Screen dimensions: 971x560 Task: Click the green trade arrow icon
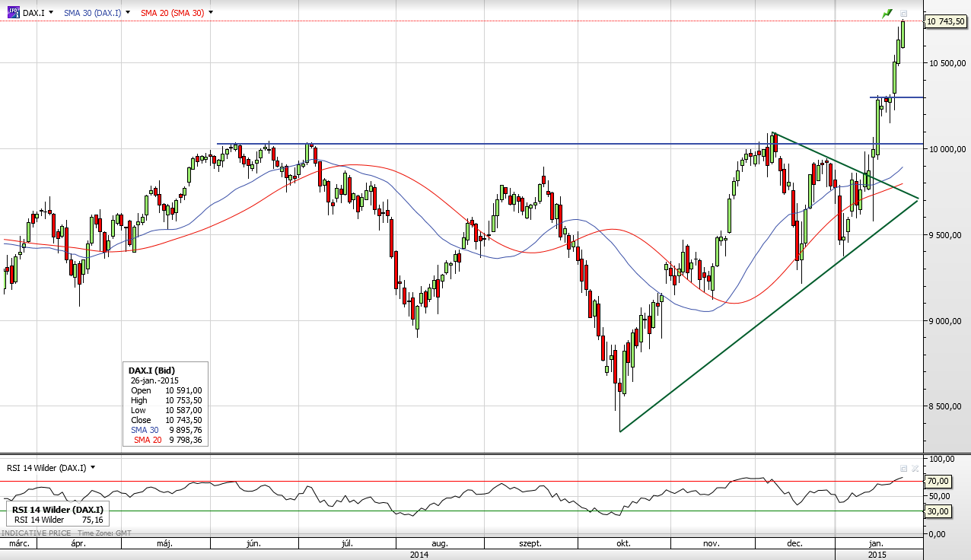click(x=887, y=14)
